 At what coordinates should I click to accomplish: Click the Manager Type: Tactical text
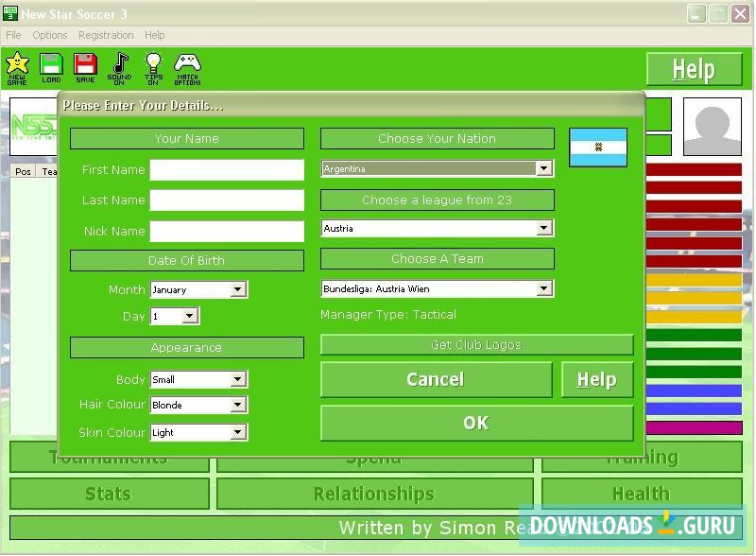(x=388, y=315)
